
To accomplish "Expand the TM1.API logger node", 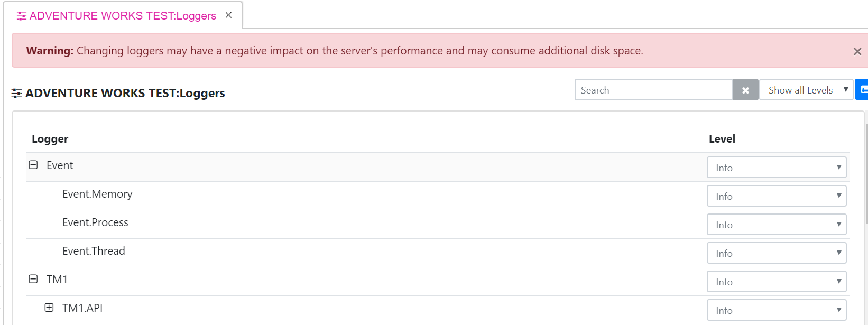I will 49,308.
